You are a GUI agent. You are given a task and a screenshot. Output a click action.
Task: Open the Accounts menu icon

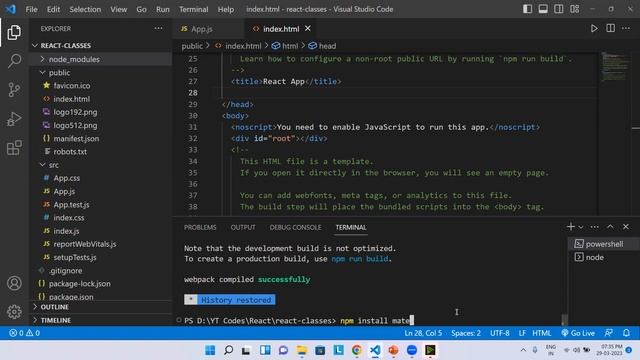click(x=14, y=283)
